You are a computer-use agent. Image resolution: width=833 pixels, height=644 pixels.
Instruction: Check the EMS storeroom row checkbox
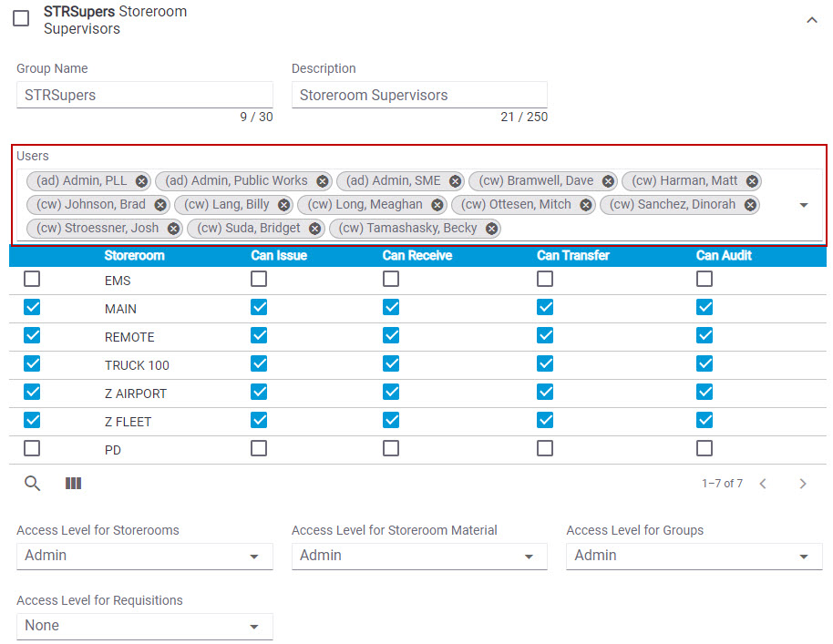point(32,280)
